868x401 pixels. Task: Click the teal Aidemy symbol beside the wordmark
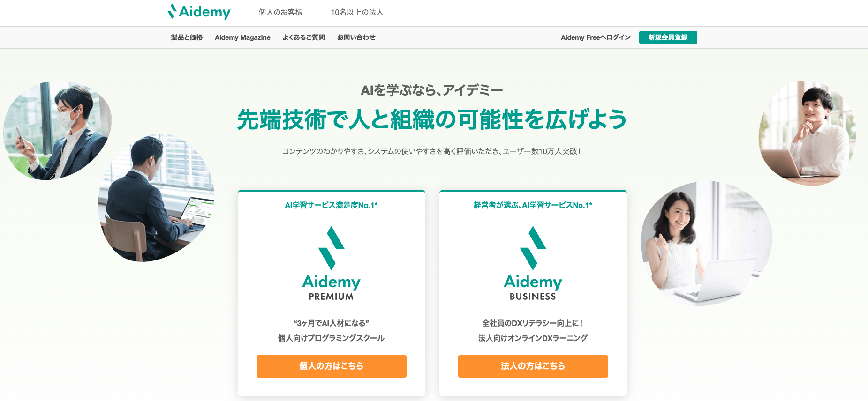coord(172,11)
